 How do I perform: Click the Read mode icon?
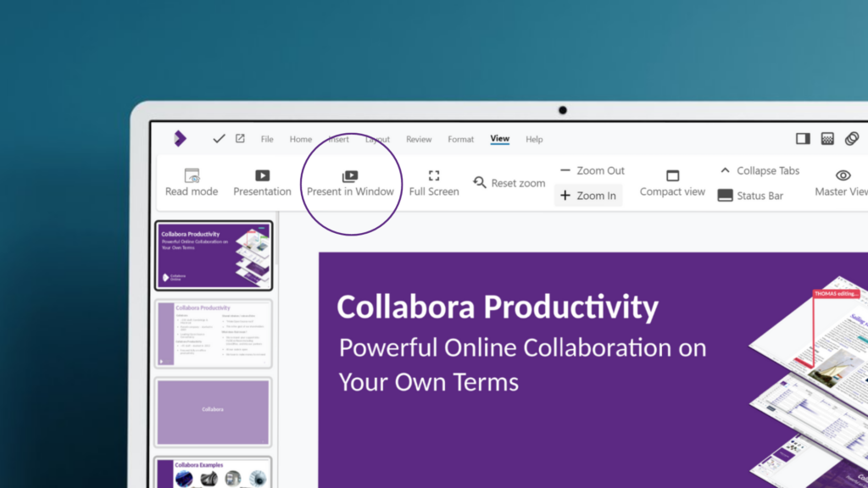[x=192, y=176]
